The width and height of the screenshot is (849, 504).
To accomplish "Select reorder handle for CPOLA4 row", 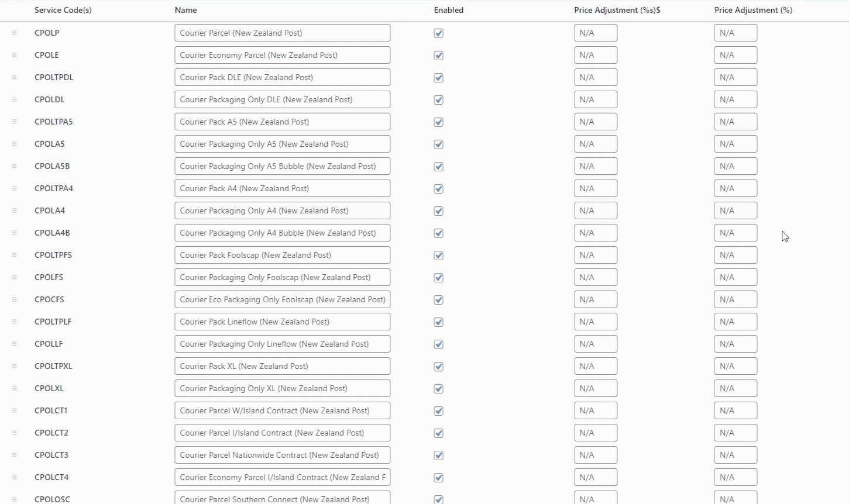I will 14,210.
